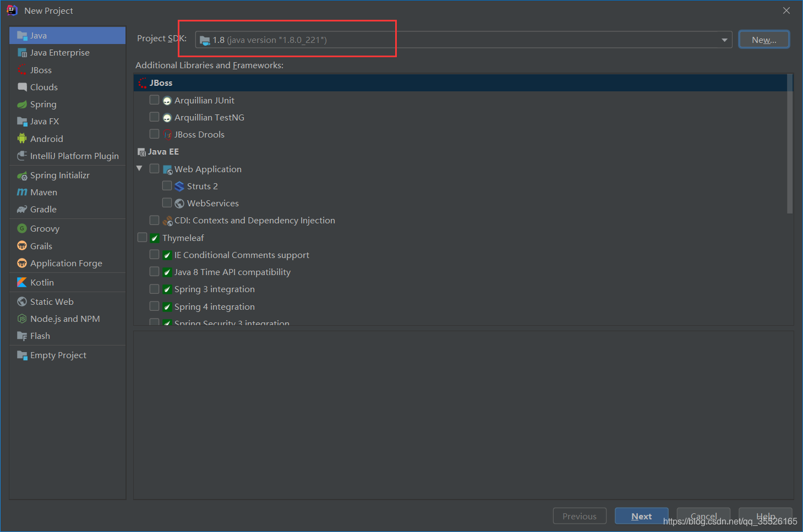This screenshot has width=803, height=532.
Task: Check Java 8 Time API compatibility checkbox
Action: [x=154, y=272]
